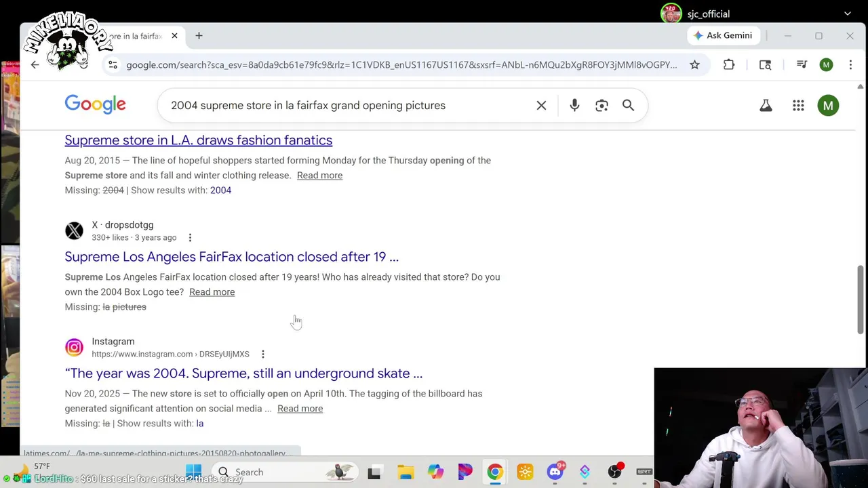This screenshot has height=488, width=868.
Task: Go to Google homepage via logo
Action: tap(95, 104)
